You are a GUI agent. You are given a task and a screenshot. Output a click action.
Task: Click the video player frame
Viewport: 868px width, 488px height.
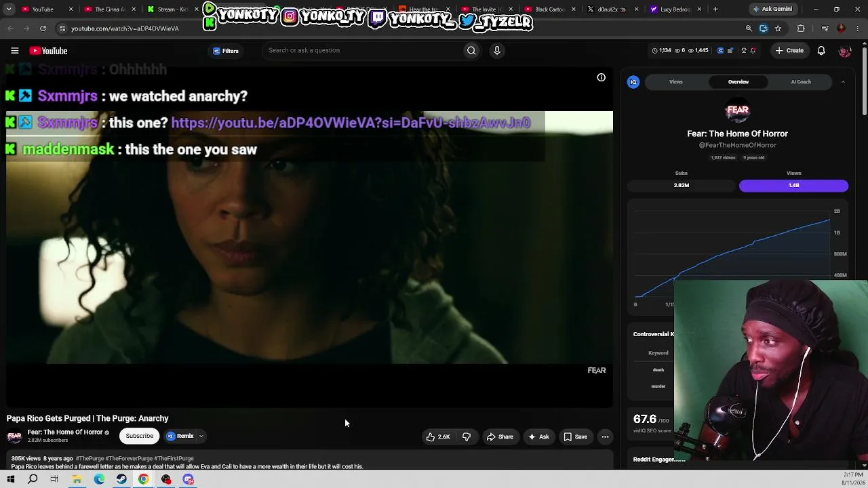click(x=309, y=237)
